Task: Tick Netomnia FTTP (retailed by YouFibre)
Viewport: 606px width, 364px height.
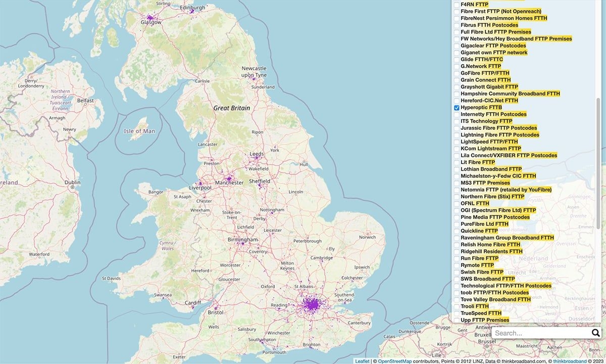Action: 457,190
